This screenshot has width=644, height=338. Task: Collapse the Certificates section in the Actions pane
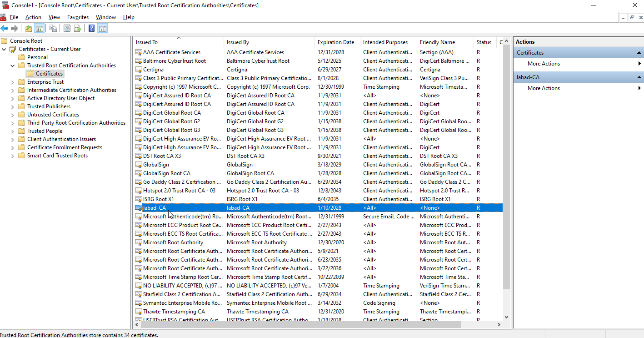point(639,53)
